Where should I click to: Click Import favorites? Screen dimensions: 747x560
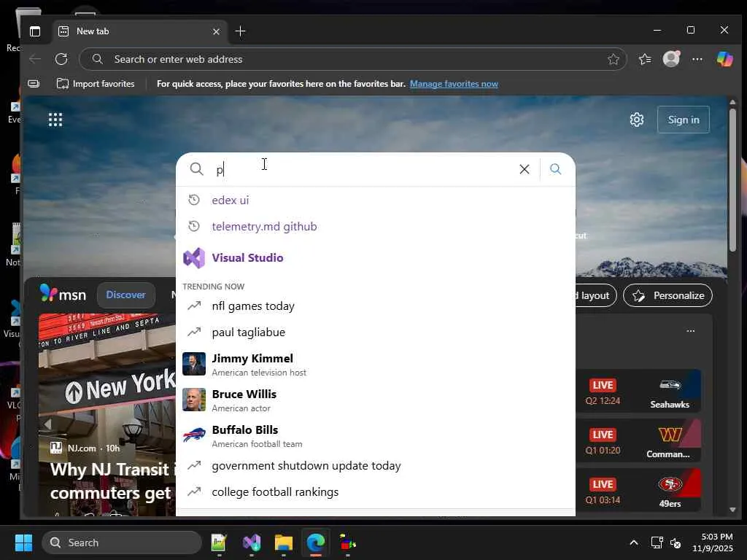pos(96,84)
